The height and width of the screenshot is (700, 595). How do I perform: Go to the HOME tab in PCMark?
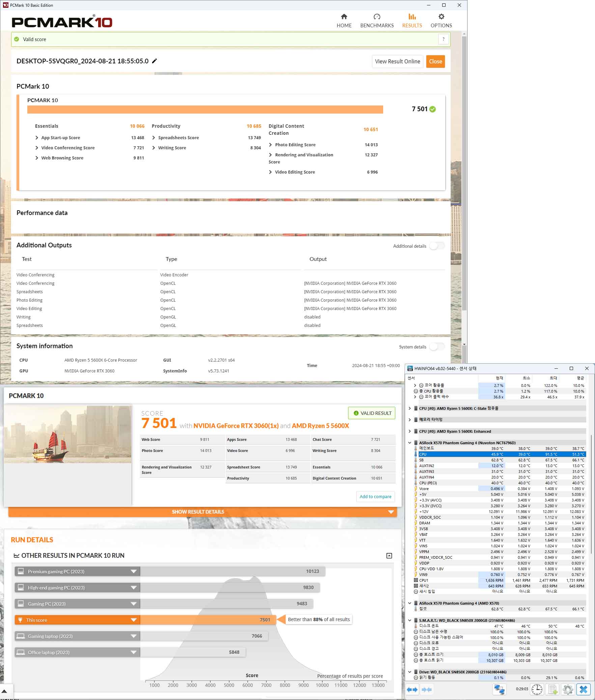(x=344, y=21)
